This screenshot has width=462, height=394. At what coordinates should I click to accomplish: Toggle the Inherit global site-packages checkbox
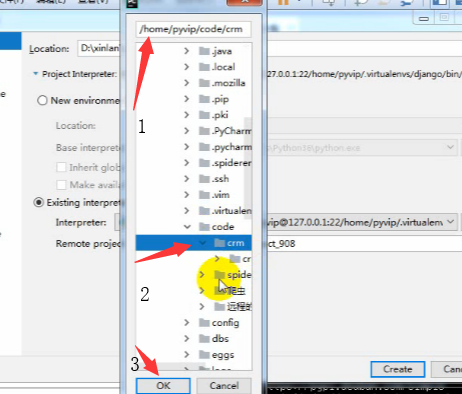tap(61, 167)
